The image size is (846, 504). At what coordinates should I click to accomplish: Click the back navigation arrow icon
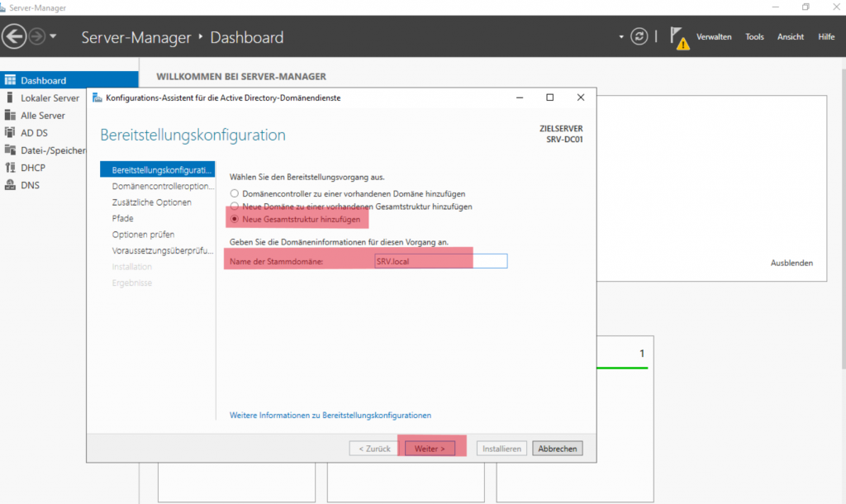coord(14,37)
